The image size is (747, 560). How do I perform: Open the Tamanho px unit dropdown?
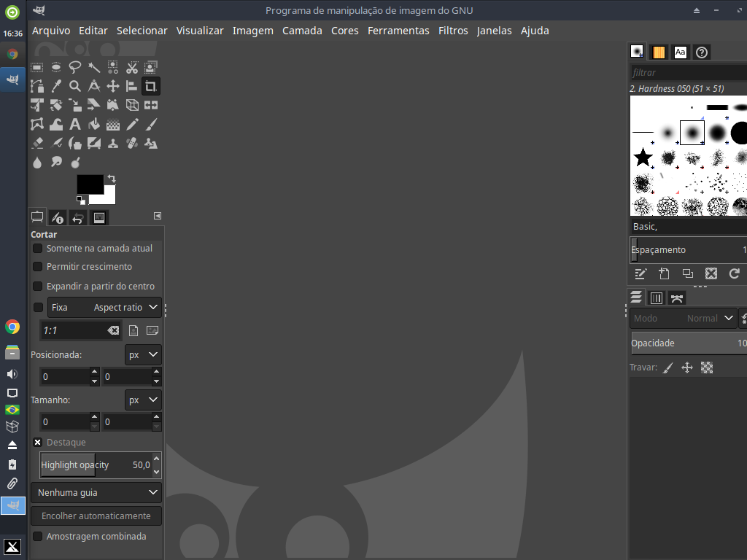tap(143, 400)
